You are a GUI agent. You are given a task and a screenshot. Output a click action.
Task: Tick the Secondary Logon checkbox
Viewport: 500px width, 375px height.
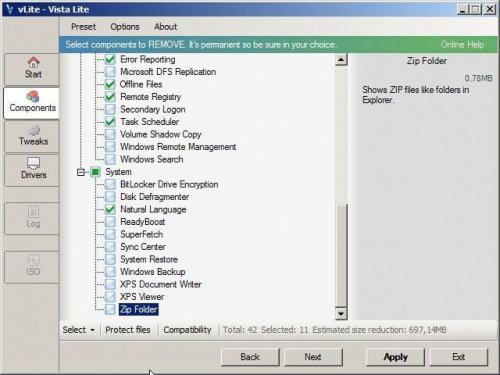pos(110,109)
